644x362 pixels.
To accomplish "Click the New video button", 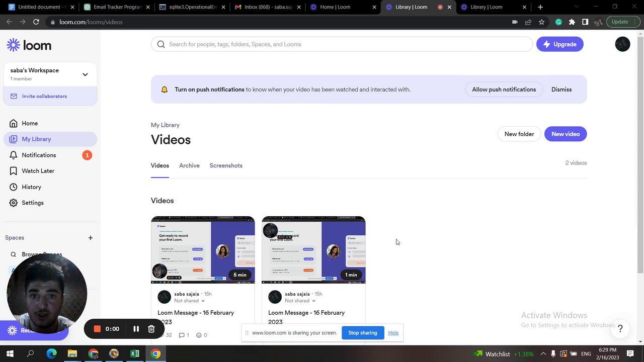I will point(566,134).
